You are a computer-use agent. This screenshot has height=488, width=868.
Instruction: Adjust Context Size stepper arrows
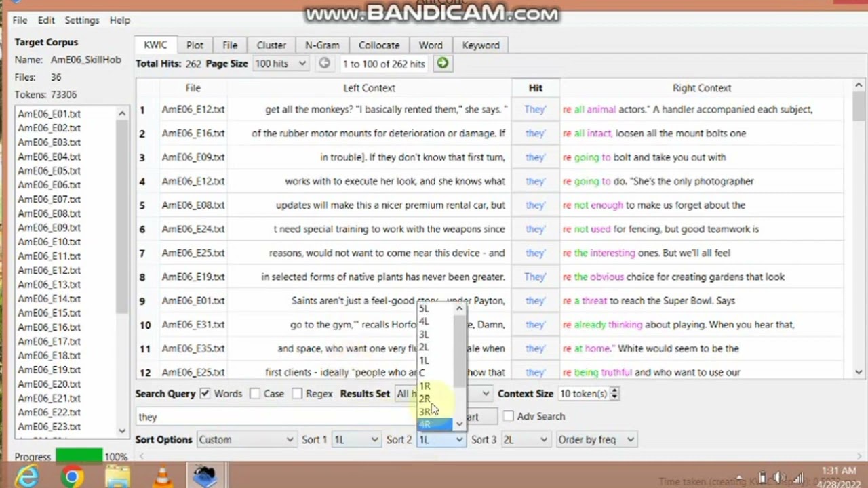614,394
